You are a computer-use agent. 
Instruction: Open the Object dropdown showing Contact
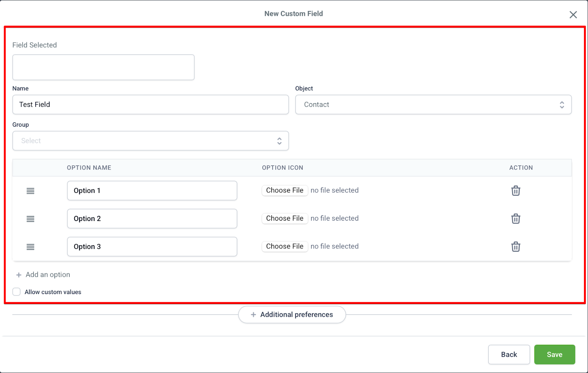433,105
